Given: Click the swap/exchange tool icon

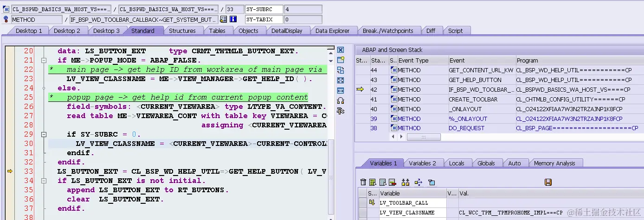Looking at the screenshot, I should (341, 70).
